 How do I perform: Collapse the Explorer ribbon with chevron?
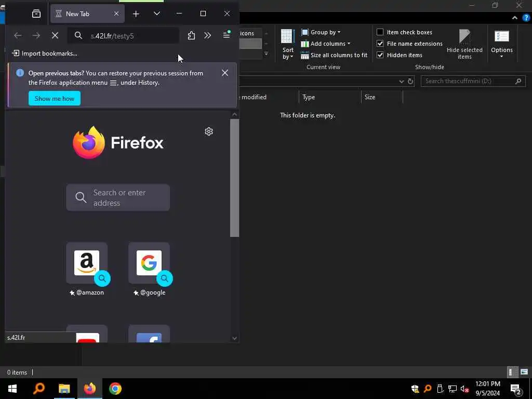(515, 18)
